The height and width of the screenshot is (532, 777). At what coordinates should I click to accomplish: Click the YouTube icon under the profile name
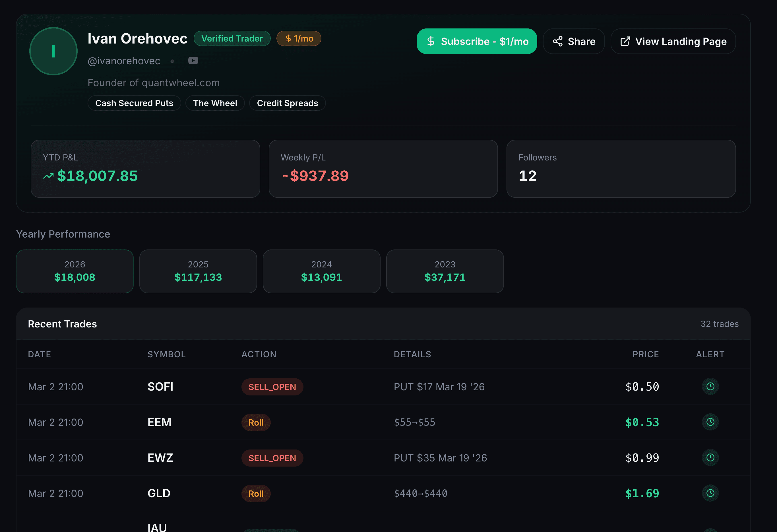193,61
